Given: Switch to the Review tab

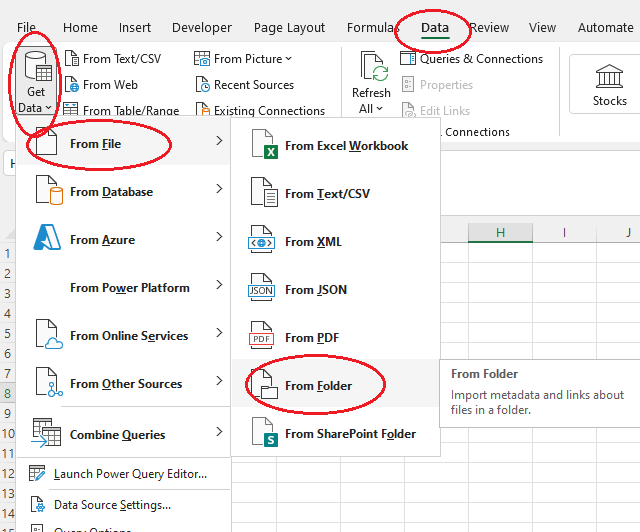Looking at the screenshot, I should point(489,27).
